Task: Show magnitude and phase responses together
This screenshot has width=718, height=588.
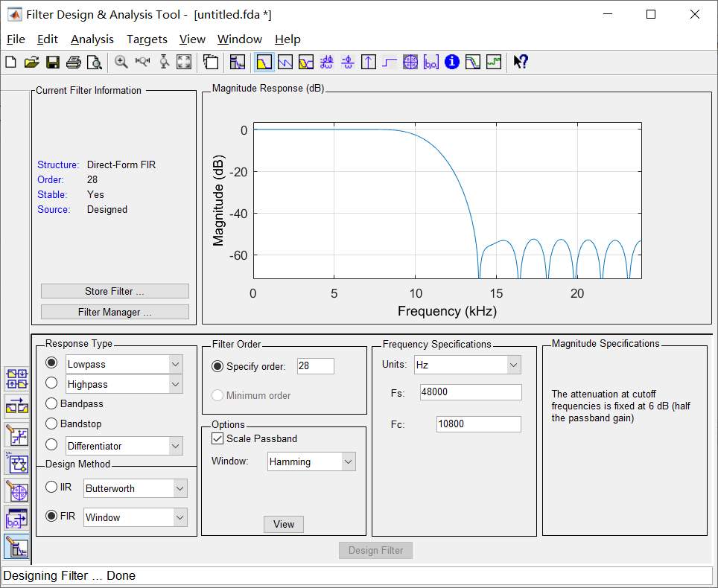Action: tap(306, 62)
